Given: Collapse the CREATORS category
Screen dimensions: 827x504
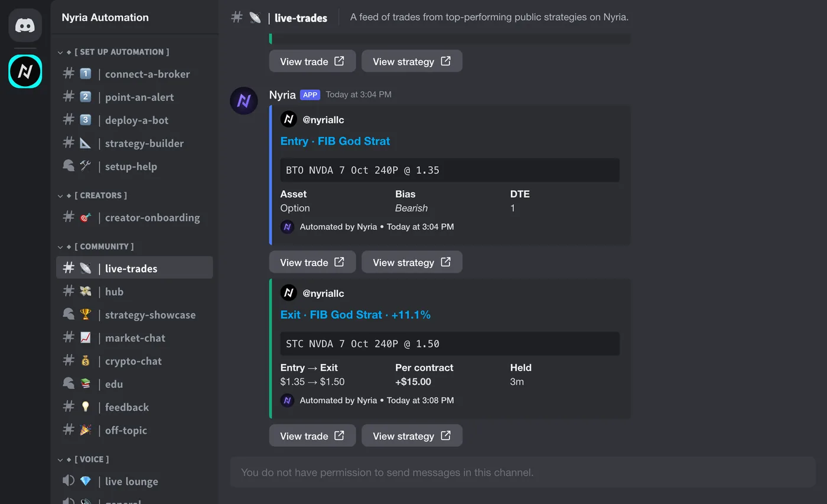Looking at the screenshot, I should coord(93,195).
